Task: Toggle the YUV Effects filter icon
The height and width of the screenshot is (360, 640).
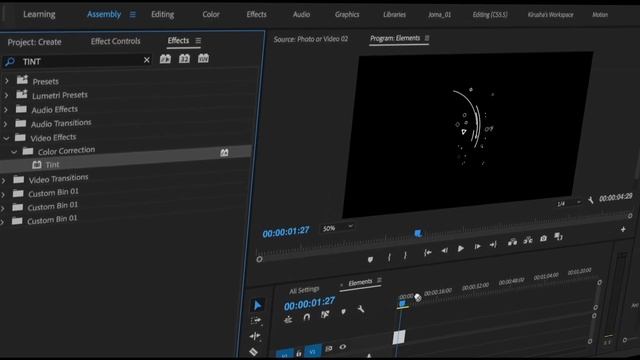Action: pos(203,58)
